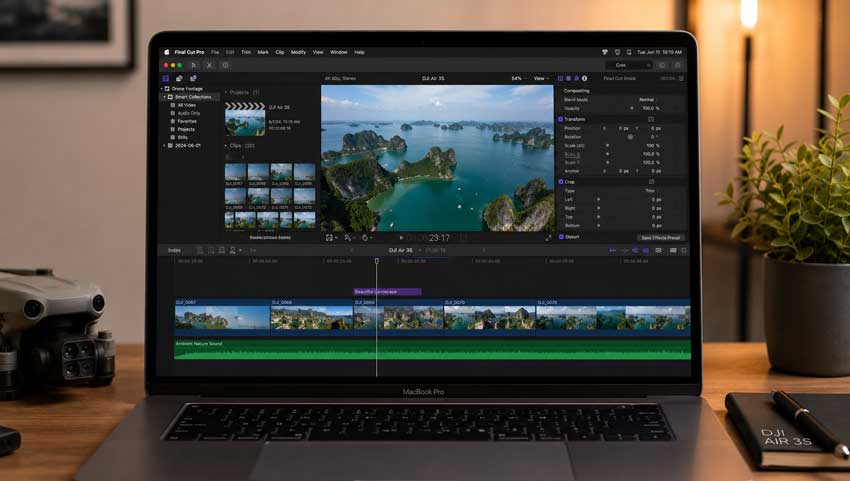This screenshot has height=481, width=850.
Task: Open clip appearance options in timeline
Action: (659, 251)
